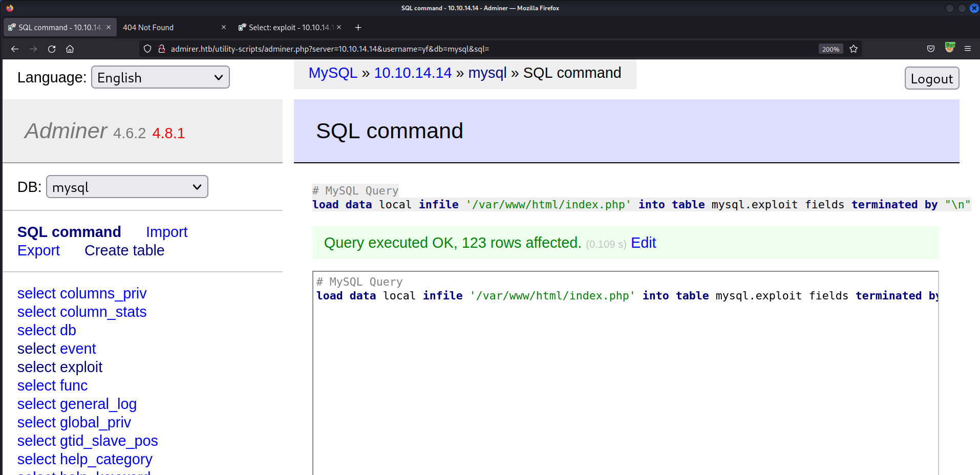Close the Select: exploit tab
980x475 pixels.
click(x=339, y=28)
